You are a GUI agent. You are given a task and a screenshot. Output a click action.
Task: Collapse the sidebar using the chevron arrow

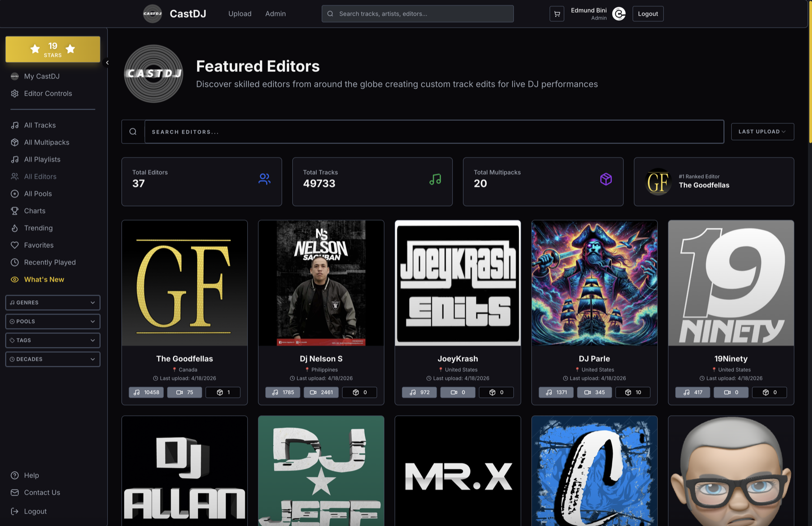[x=107, y=63]
